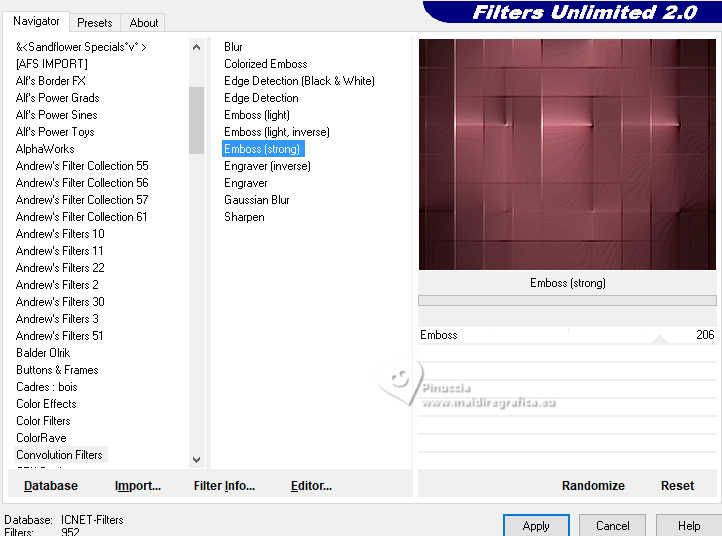Choose the plain Engraver filter
722x536 pixels.
246,183
